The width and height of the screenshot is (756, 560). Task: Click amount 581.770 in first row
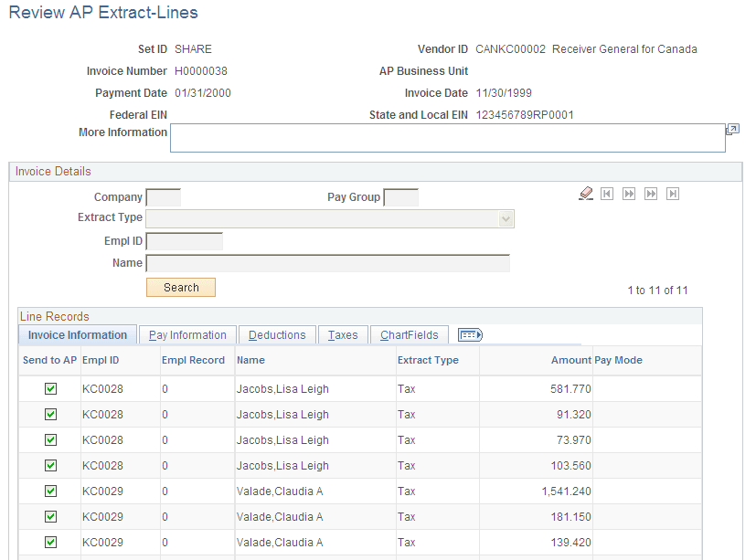570,389
